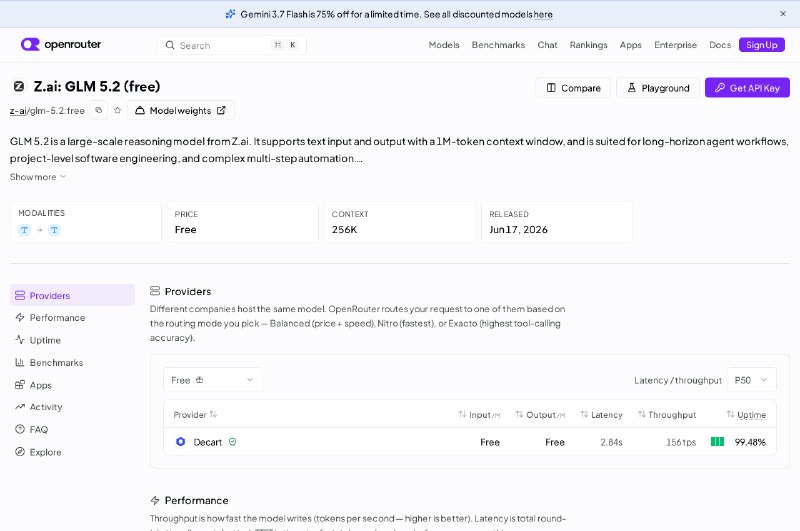This screenshot has height=531, width=800.
Task: Sort by Output price column
Action: [x=540, y=415]
